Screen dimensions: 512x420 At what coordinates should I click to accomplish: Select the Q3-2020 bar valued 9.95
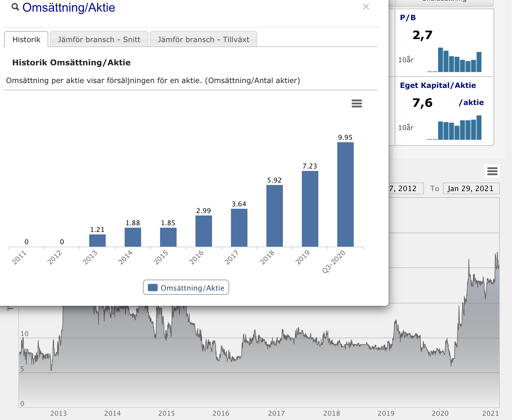tap(346, 194)
